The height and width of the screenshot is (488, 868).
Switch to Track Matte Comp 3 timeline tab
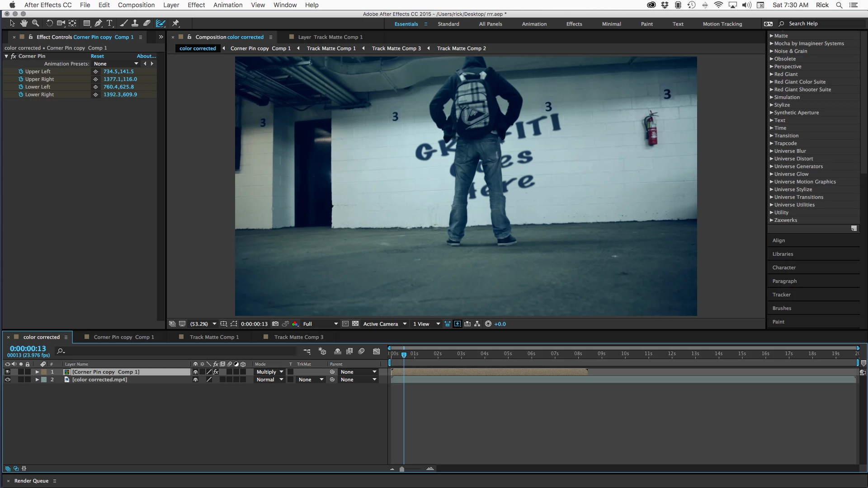pyautogui.click(x=298, y=337)
